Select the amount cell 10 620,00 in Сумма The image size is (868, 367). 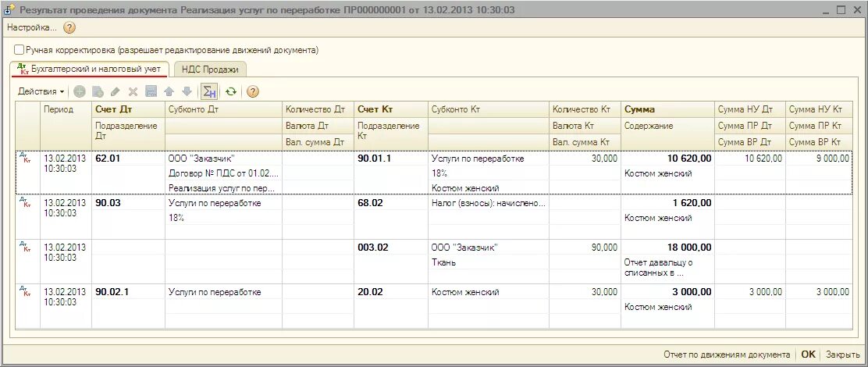pos(667,159)
